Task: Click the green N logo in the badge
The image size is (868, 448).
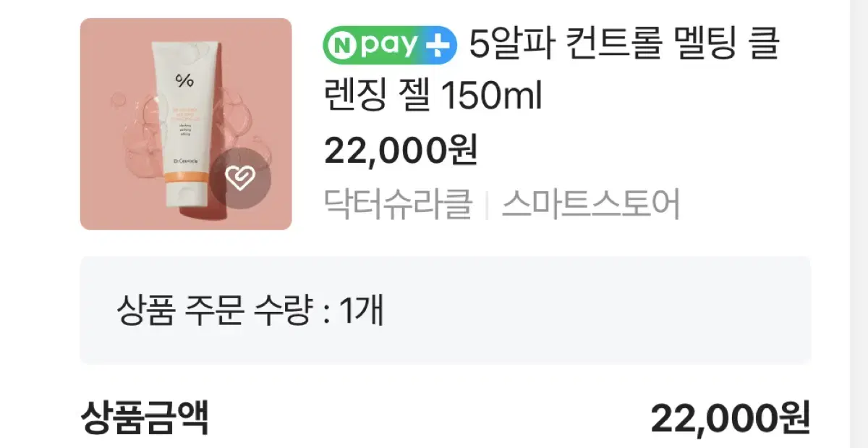Action: tap(342, 45)
